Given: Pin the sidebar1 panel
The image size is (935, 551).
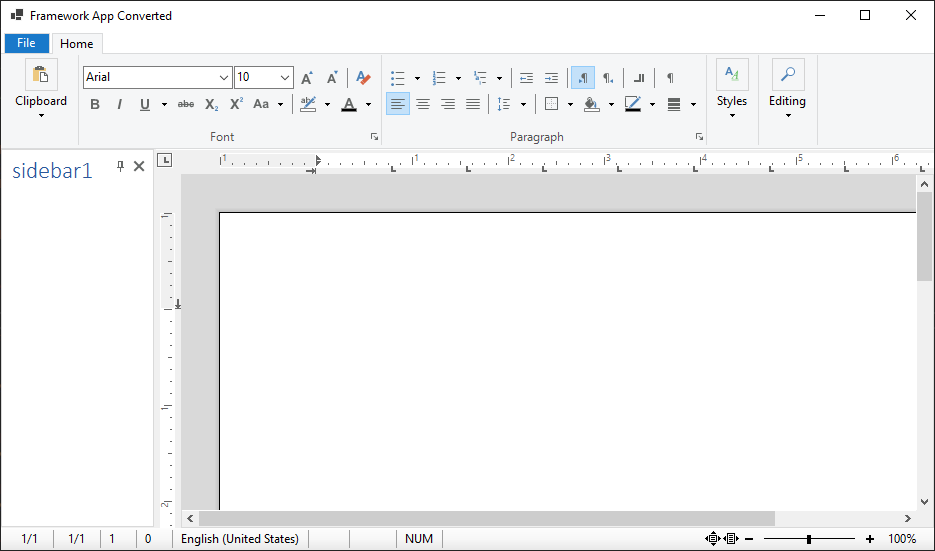Looking at the screenshot, I should click(x=120, y=166).
